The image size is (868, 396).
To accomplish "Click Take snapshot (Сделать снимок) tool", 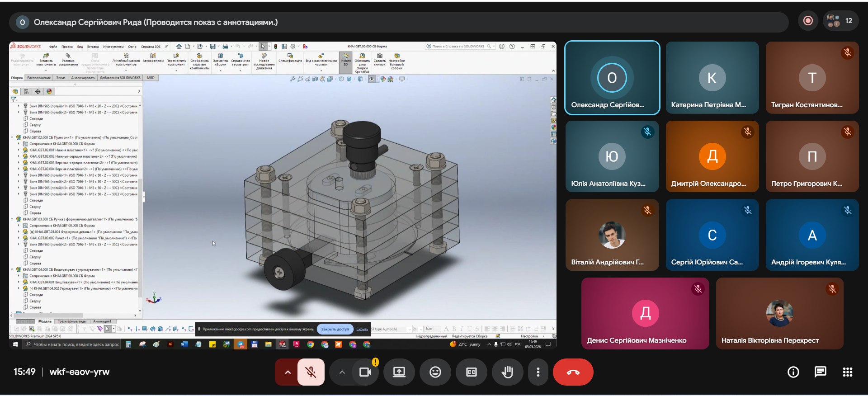I will (x=380, y=60).
